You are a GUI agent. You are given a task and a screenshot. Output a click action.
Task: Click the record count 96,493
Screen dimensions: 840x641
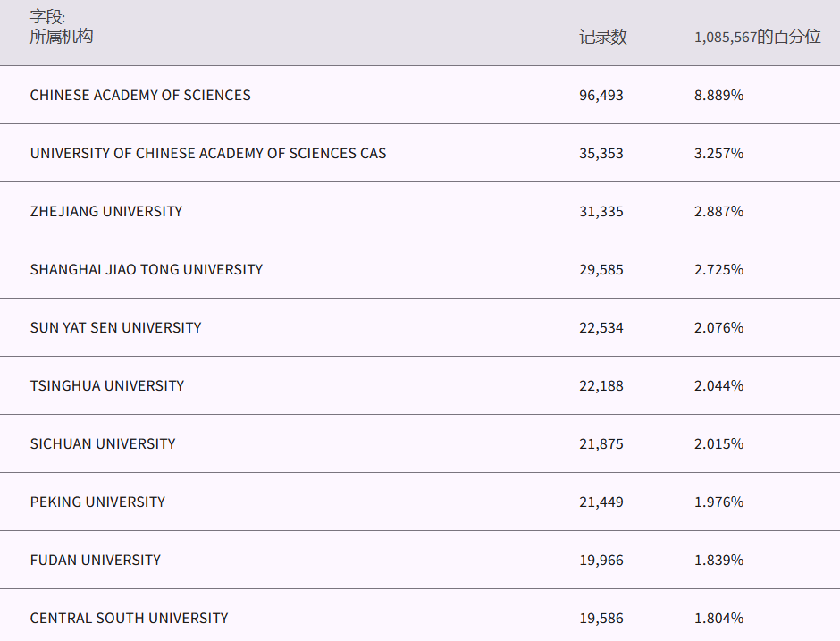601,95
